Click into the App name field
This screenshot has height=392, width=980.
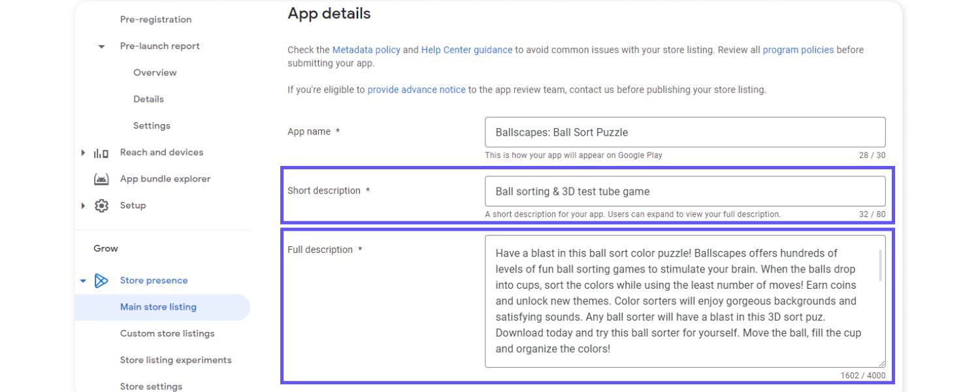pyautogui.click(x=685, y=131)
